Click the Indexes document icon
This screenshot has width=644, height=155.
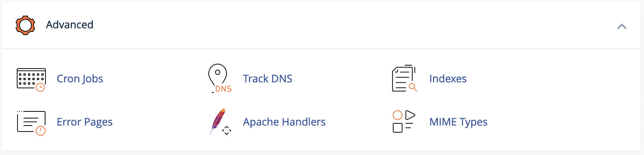(404, 78)
